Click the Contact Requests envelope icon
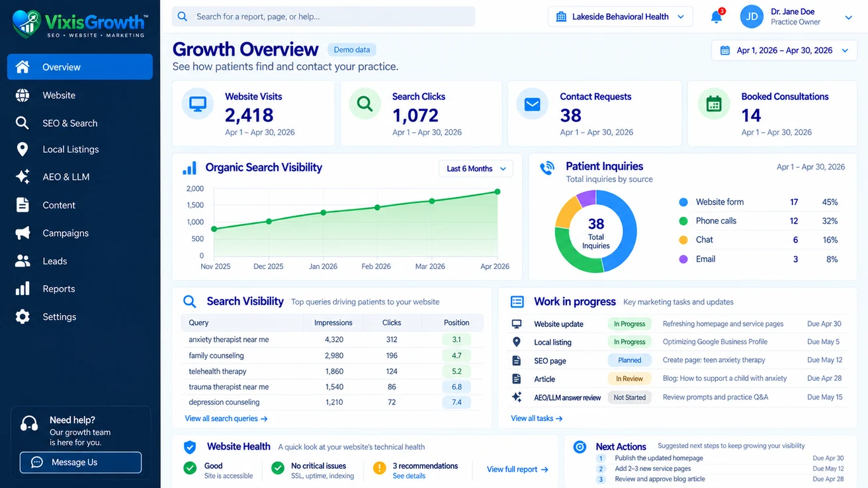 point(533,104)
